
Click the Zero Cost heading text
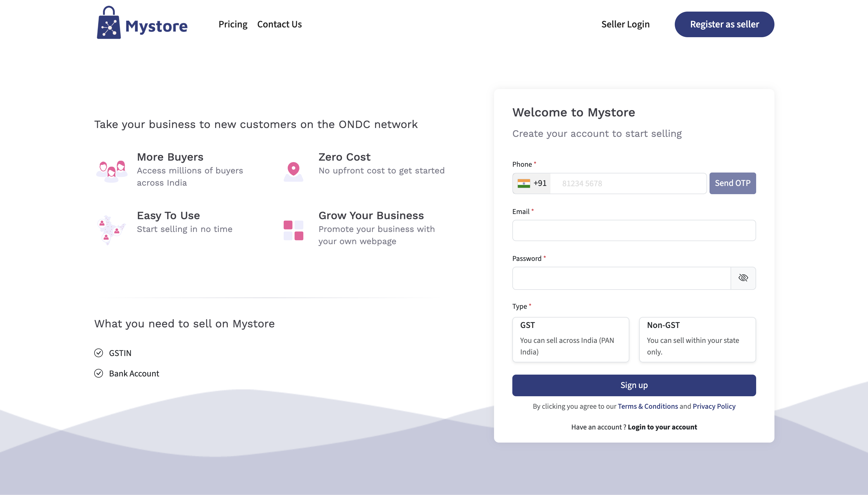(x=344, y=157)
